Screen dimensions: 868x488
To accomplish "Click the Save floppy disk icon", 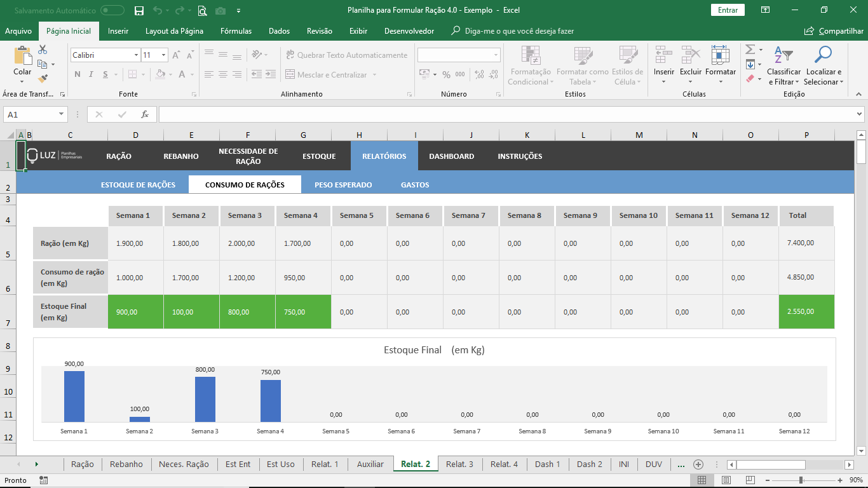I will pyautogui.click(x=139, y=10).
